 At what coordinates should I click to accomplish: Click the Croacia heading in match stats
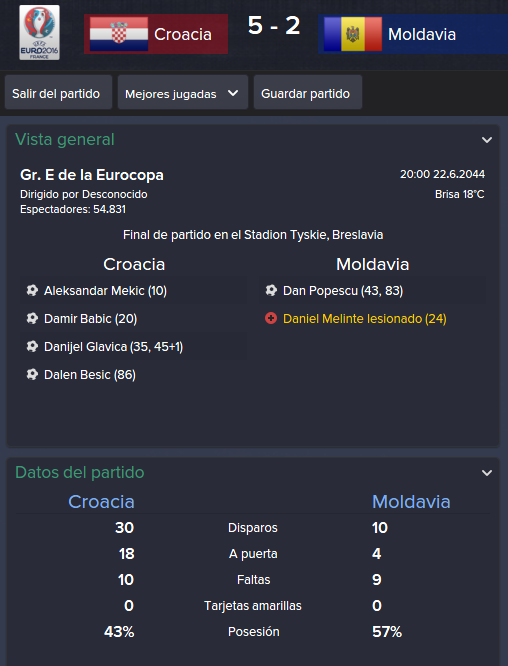pos(101,502)
